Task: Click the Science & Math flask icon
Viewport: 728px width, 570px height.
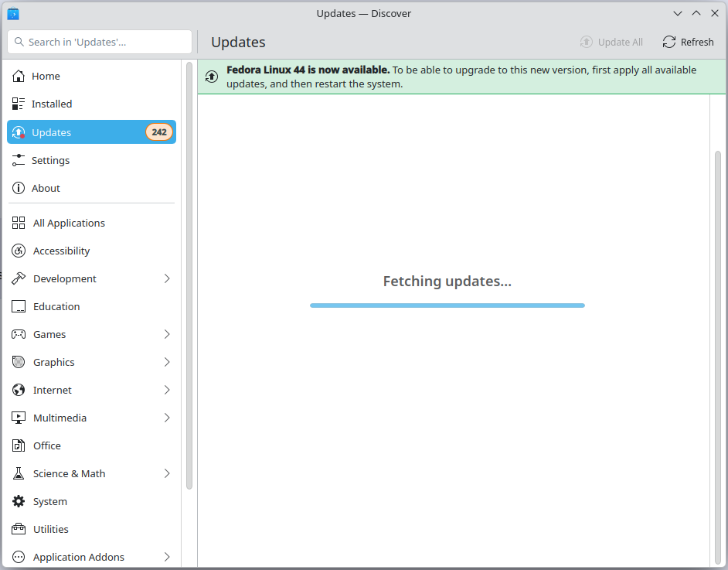Action: click(x=18, y=474)
